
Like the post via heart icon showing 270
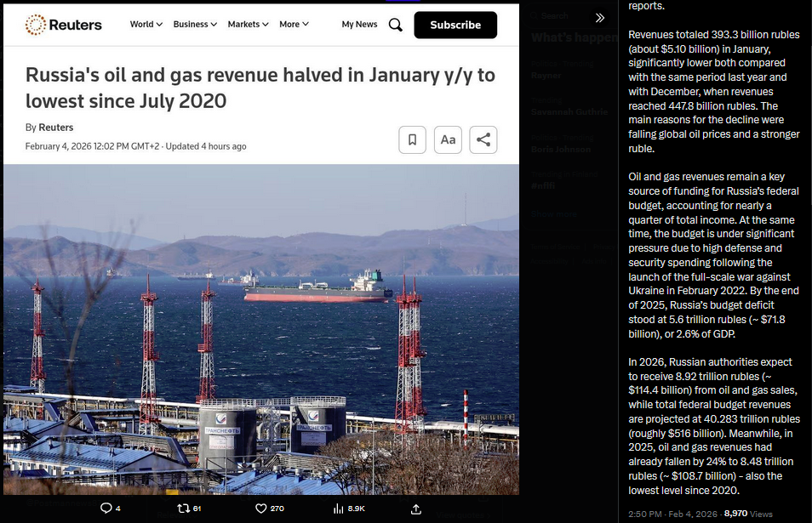click(x=270, y=509)
